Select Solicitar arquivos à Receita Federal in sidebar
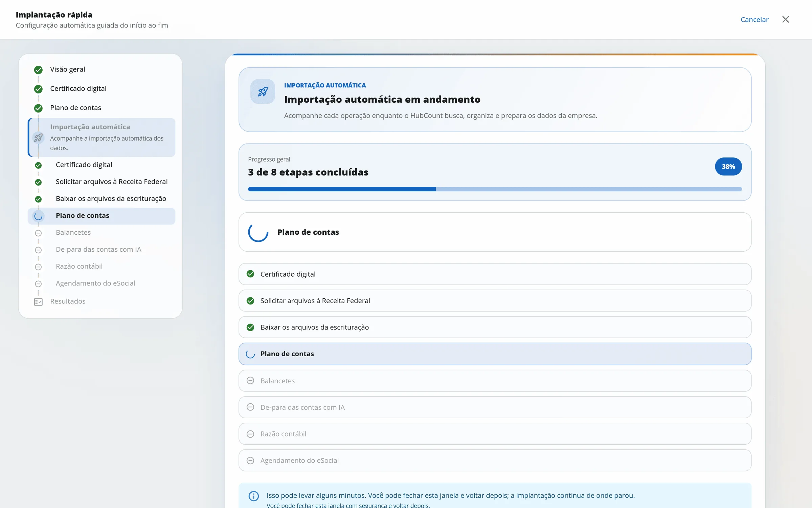 pos(111,182)
